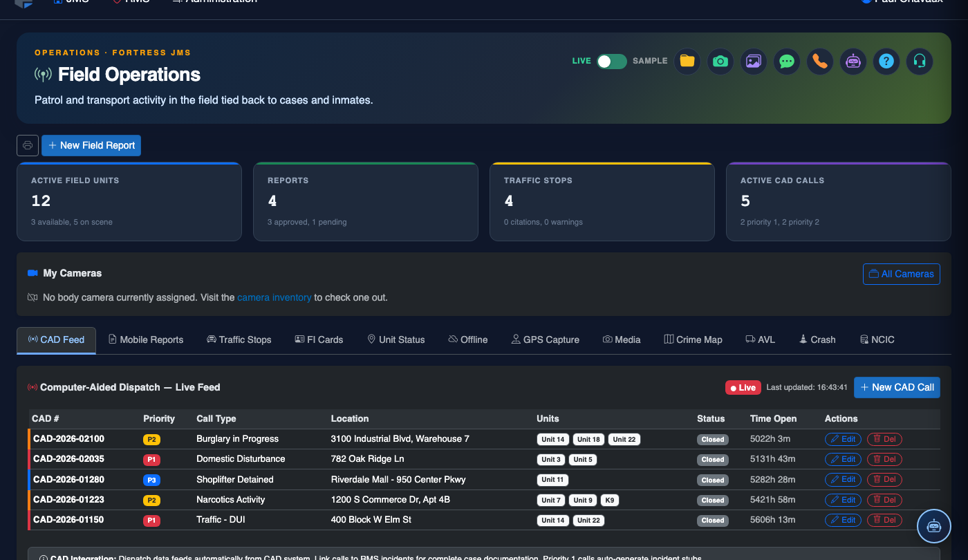Open the floating chatbot button at bottom right
968x560 pixels.
(x=934, y=526)
